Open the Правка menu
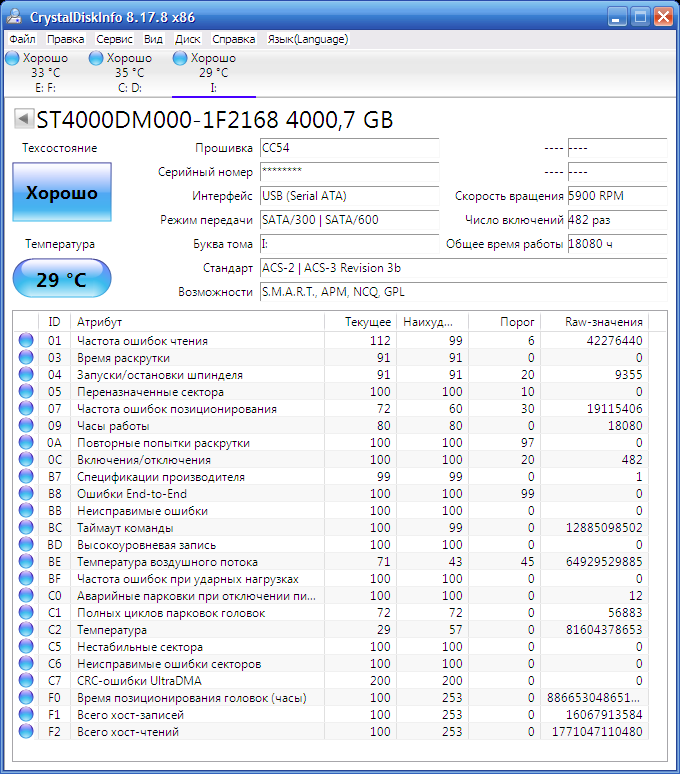The width and height of the screenshot is (680, 774). point(65,39)
